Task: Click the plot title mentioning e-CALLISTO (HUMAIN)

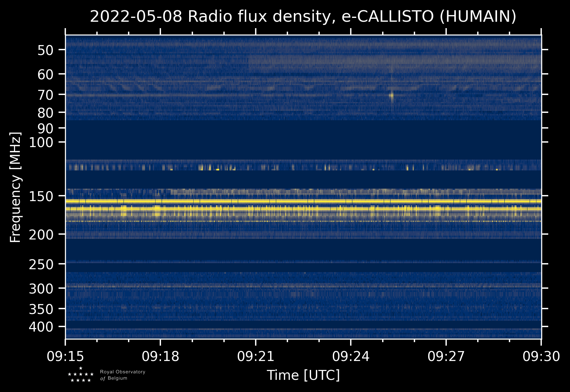Action: [x=303, y=17]
